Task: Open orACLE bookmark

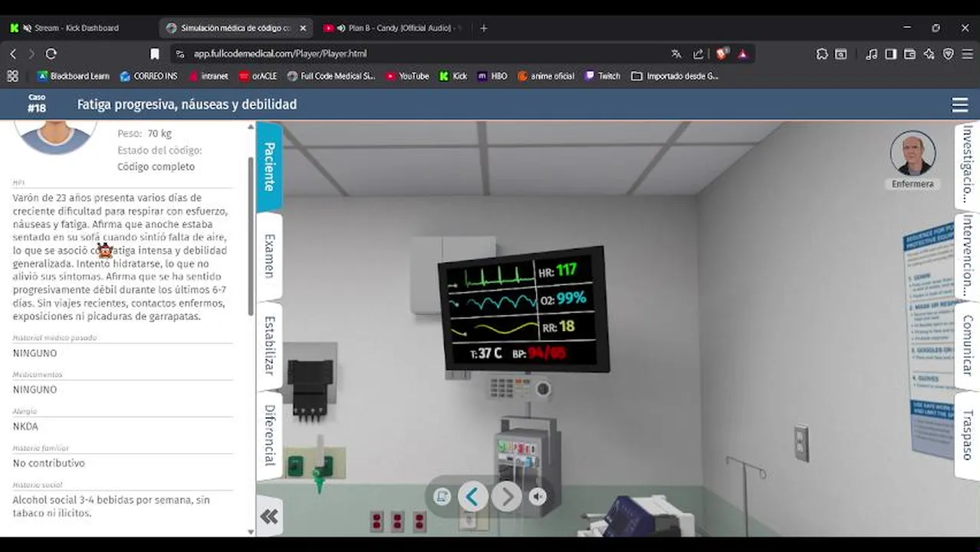Action: (x=258, y=76)
